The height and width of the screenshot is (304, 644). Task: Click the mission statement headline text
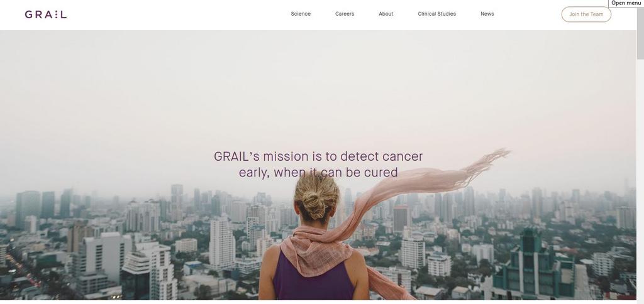(x=318, y=164)
